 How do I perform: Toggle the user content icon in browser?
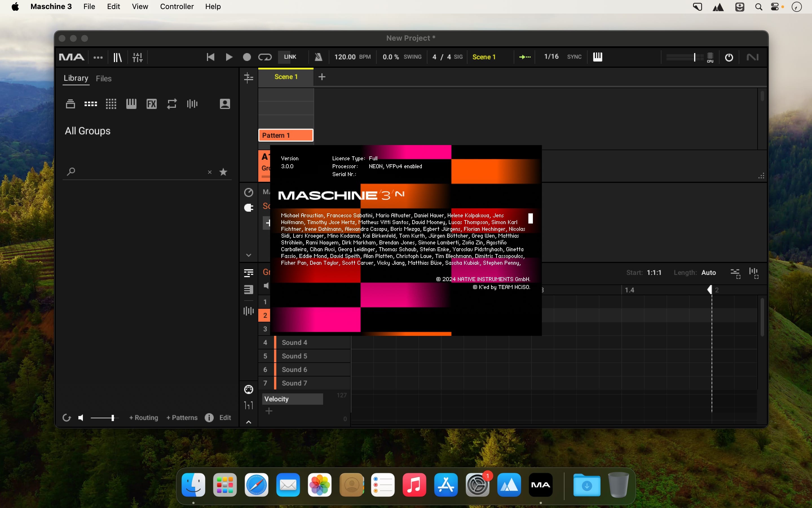pos(225,104)
